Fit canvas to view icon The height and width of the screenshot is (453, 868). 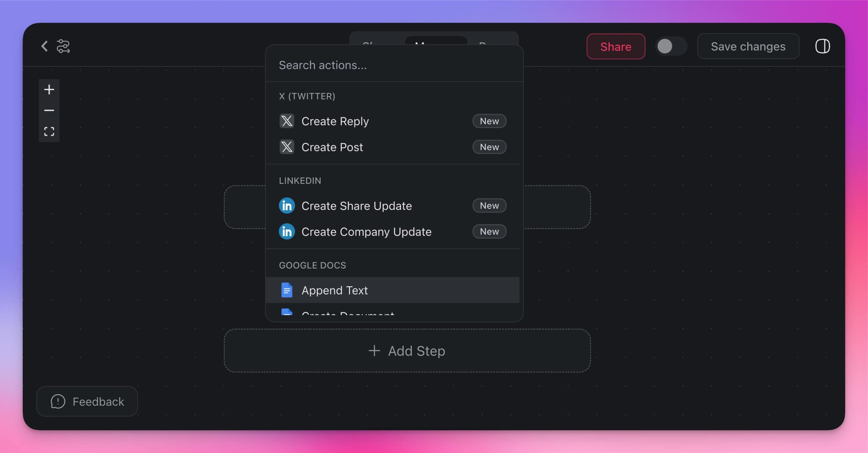pos(49,131)
